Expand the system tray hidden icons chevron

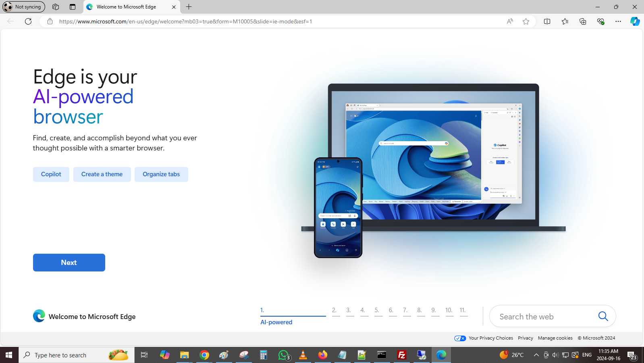pos(536,355)
